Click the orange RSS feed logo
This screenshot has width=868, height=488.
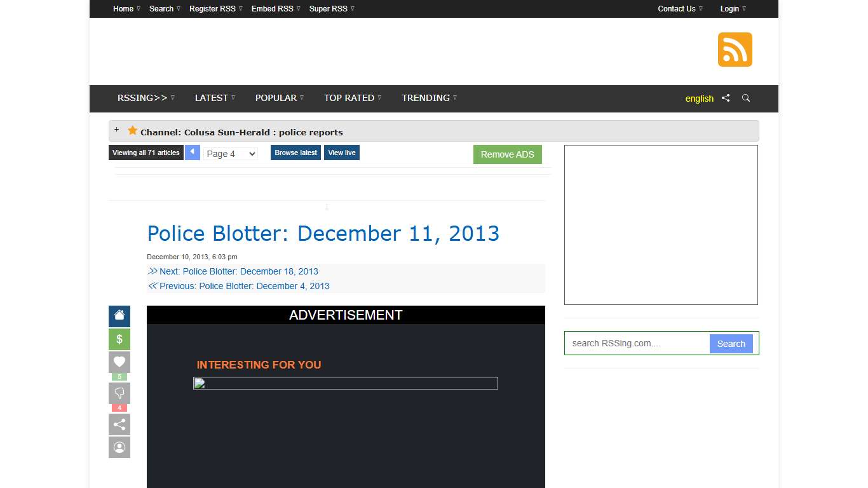click(735, 50)
